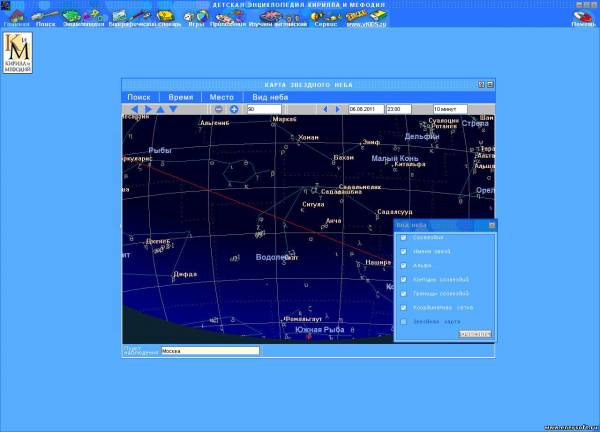The width and height of the screenshot is (600, 432).
Task: Toggle the Созвездия checkbox
Action: pyautogui.click(x=403, y=238)
